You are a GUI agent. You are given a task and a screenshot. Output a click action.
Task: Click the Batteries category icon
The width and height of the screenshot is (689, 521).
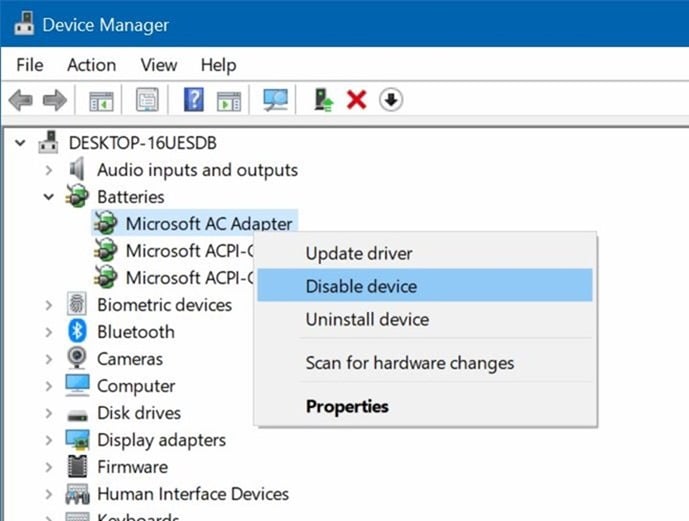[x=77, y=196]
